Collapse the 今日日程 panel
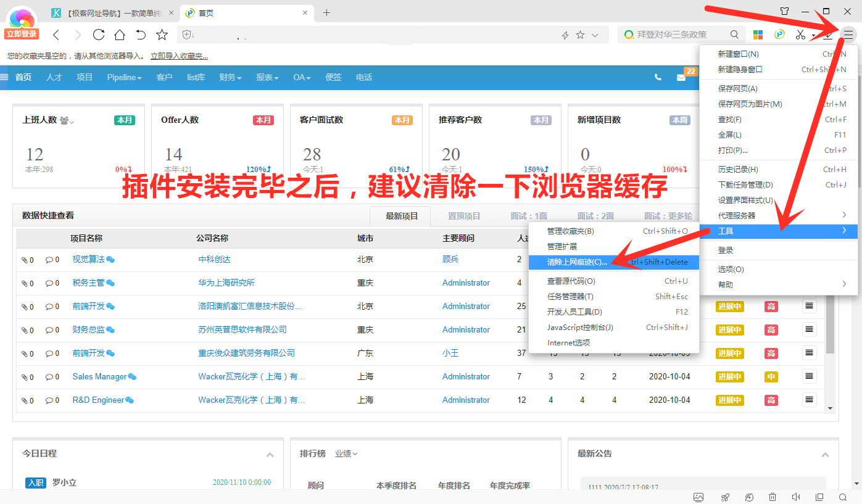Viewport: 862px width, 504px height. tap(270, 454)
